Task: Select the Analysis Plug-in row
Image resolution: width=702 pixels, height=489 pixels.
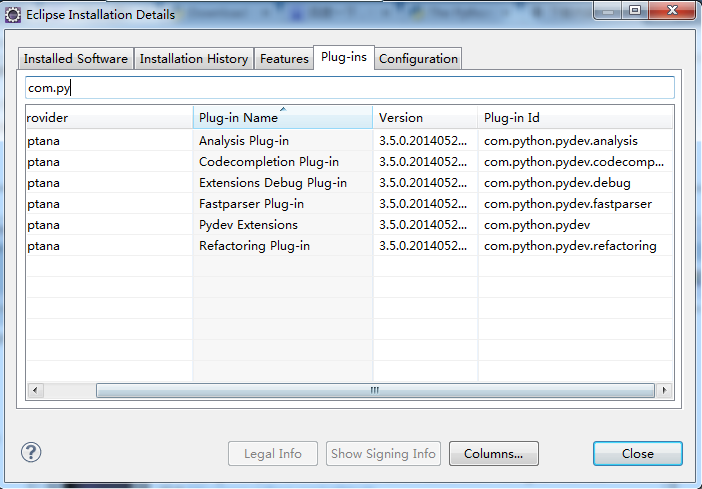Action: tap(349, 141)
